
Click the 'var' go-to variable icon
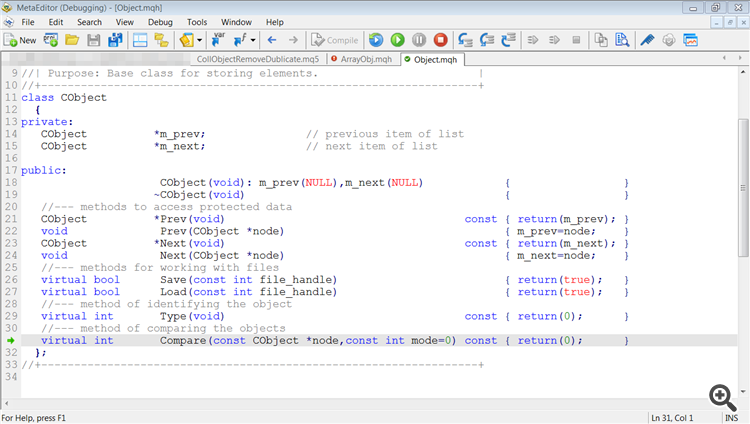[219, 40]
